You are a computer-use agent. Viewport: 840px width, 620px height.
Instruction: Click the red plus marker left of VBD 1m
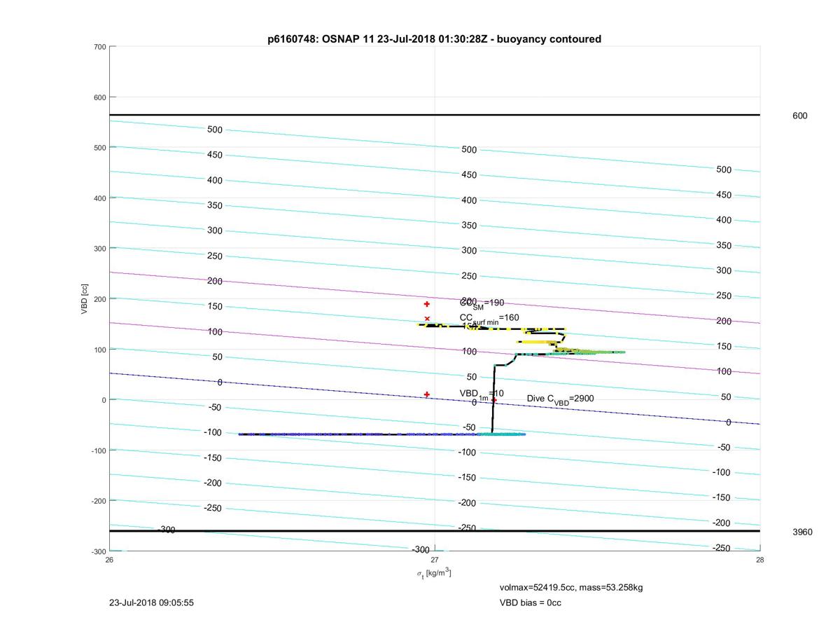point(427,394)
